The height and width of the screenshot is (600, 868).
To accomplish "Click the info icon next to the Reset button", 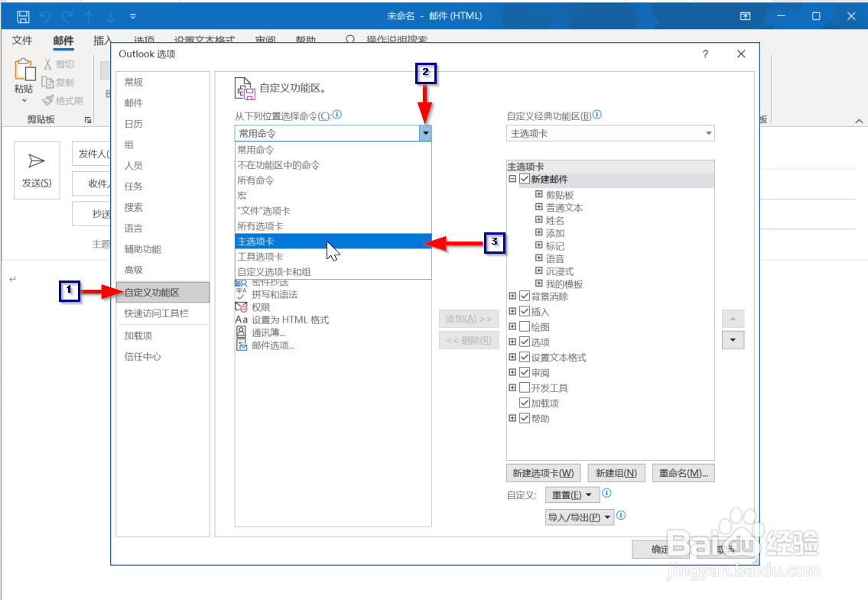I will tap(606, 493).
